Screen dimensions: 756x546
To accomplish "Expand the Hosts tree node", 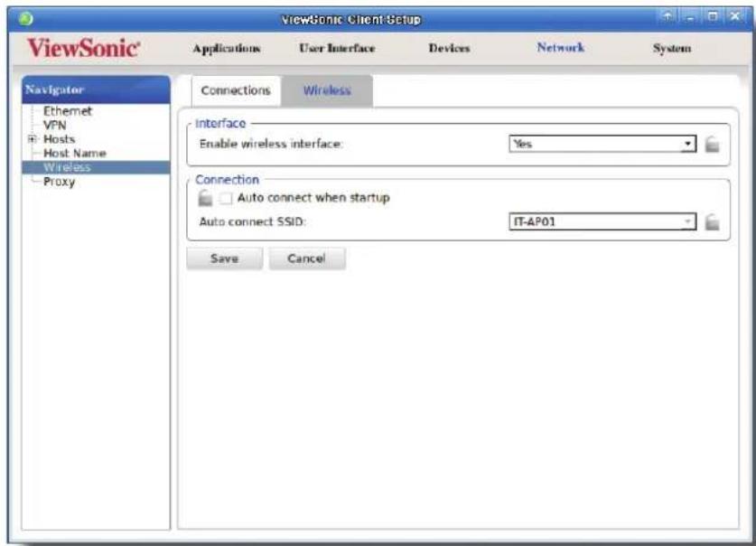I will 33,139.
